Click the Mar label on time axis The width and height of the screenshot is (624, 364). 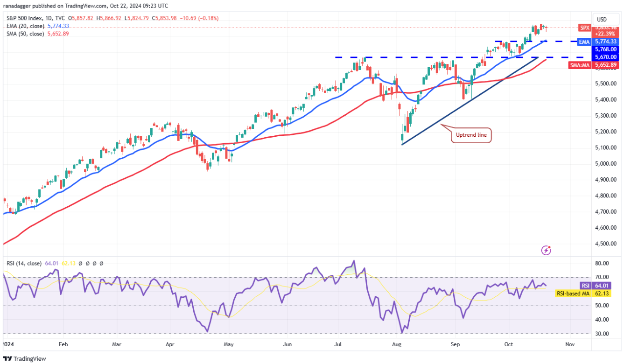(x=117, y=344)
